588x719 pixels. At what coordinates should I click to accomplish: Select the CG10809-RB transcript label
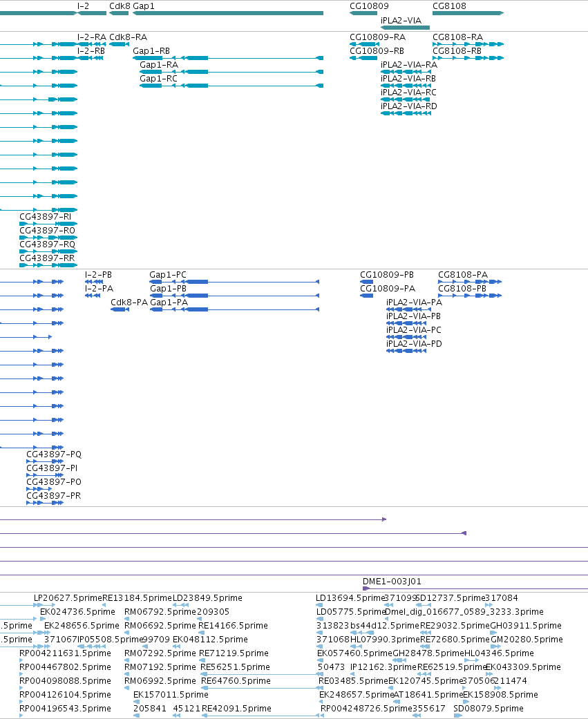[x=377, y=51]
